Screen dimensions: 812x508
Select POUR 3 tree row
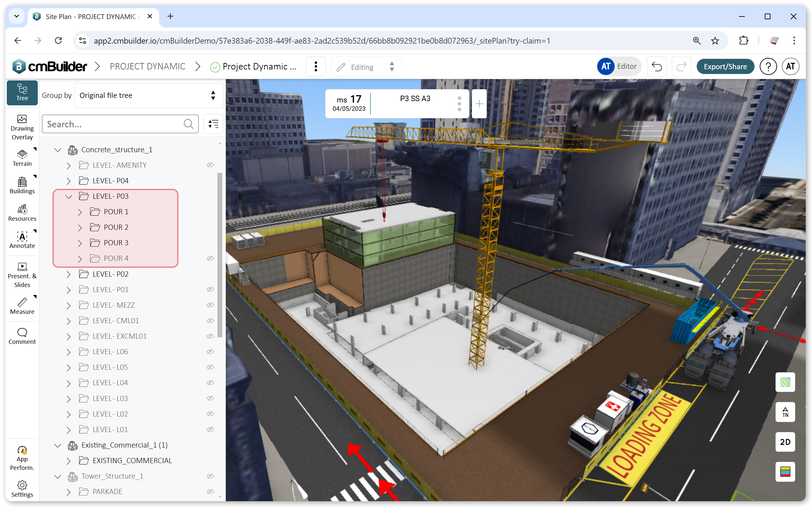[x=116, y=243]
